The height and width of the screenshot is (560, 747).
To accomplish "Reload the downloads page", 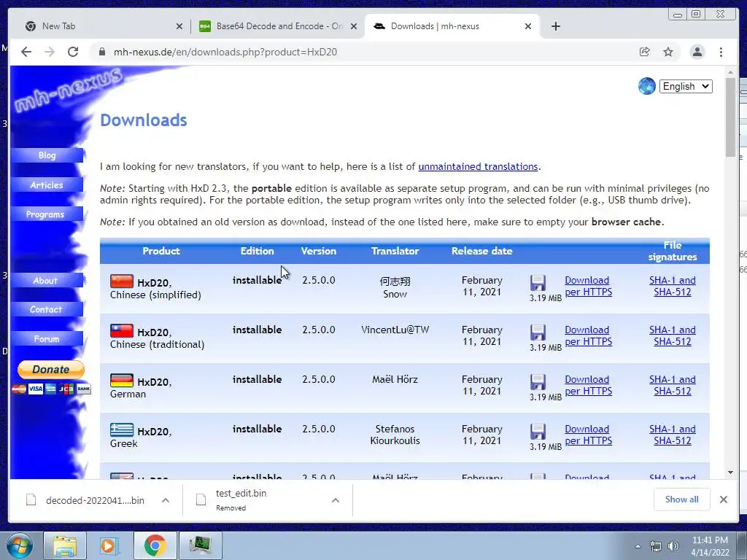I will pyautogui.click(x=73, y=52).
